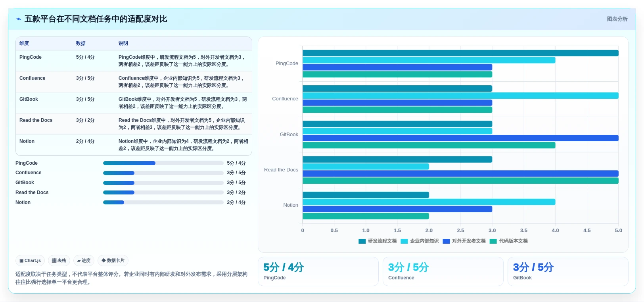644x302 pixels.
Task: Open the Confluence 3分 / 5分 data card
Action: [x=443, y=271]
